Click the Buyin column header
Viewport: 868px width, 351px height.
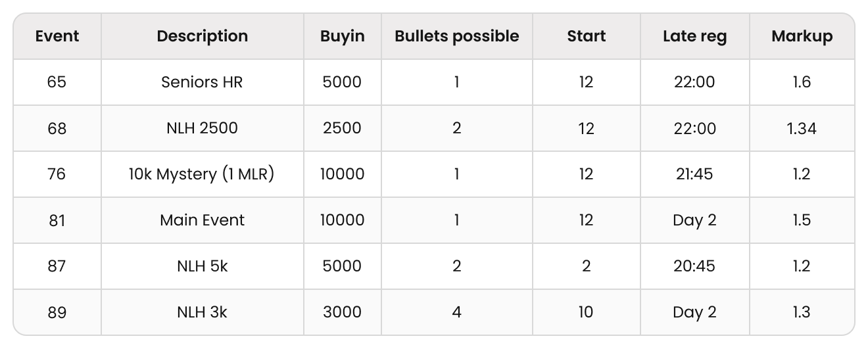click(x=343, y=36)
